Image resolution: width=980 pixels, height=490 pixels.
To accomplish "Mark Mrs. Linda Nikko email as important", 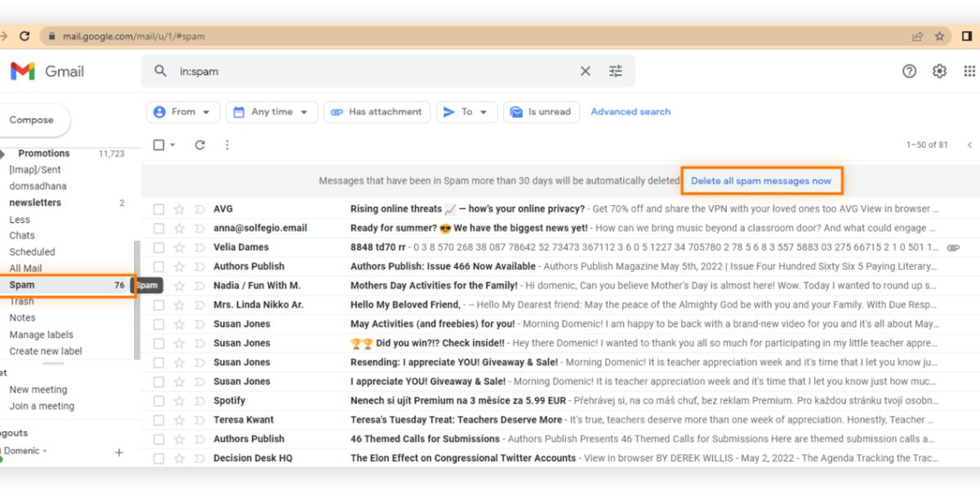I will 199,305.
